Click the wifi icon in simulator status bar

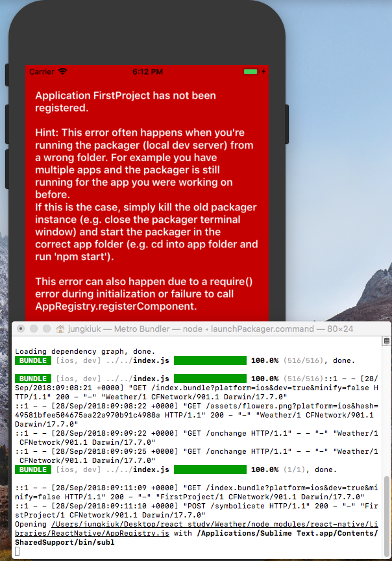(62, 71)
